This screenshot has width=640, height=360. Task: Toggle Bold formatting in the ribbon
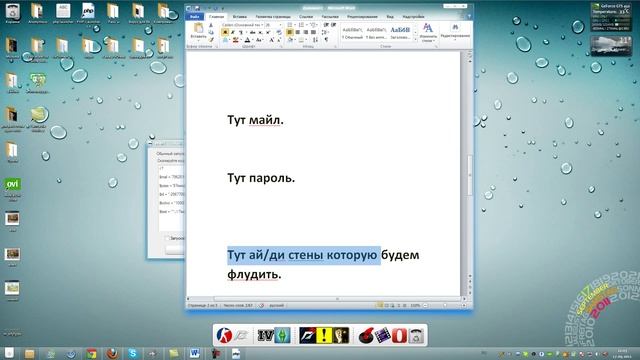225,32
